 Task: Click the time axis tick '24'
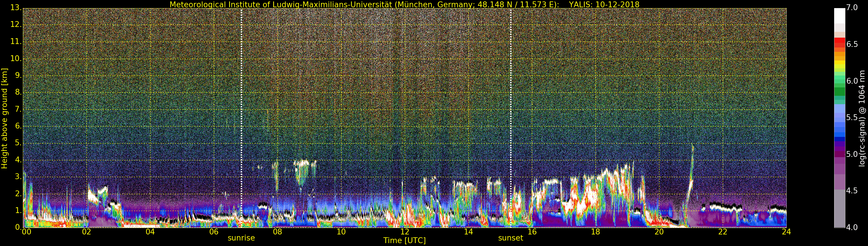click(786, 232)
